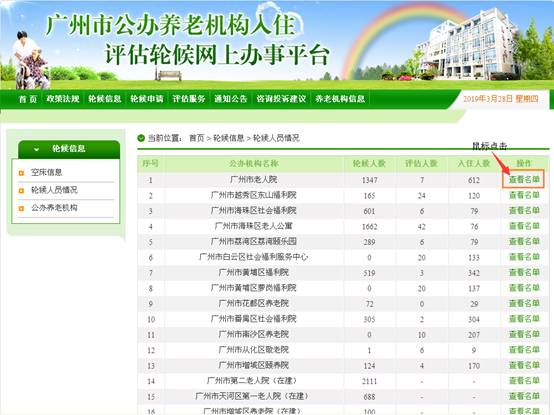Collapse the 轮候信息 sidebar header arrow
554x415 pixels.
point(36,149)
